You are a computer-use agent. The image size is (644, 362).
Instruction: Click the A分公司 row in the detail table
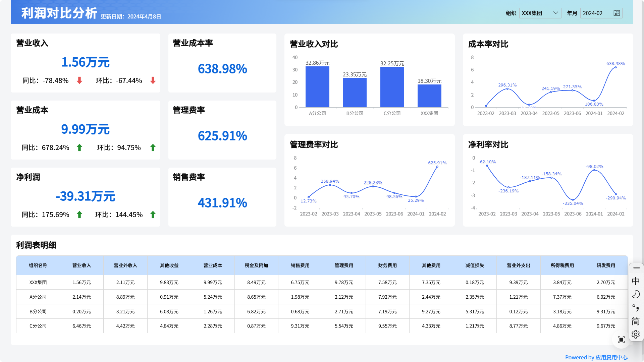tap(38, 297)
